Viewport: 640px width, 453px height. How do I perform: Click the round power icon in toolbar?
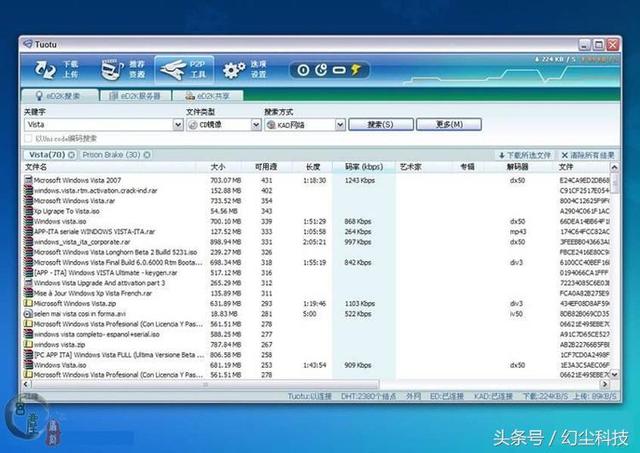303,70
